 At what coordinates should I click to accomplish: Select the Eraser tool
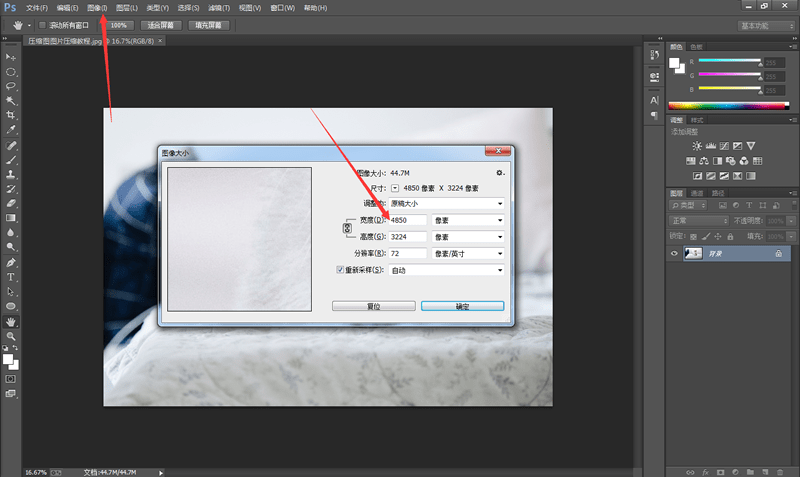pyautogui.click(x=11, y=203)
